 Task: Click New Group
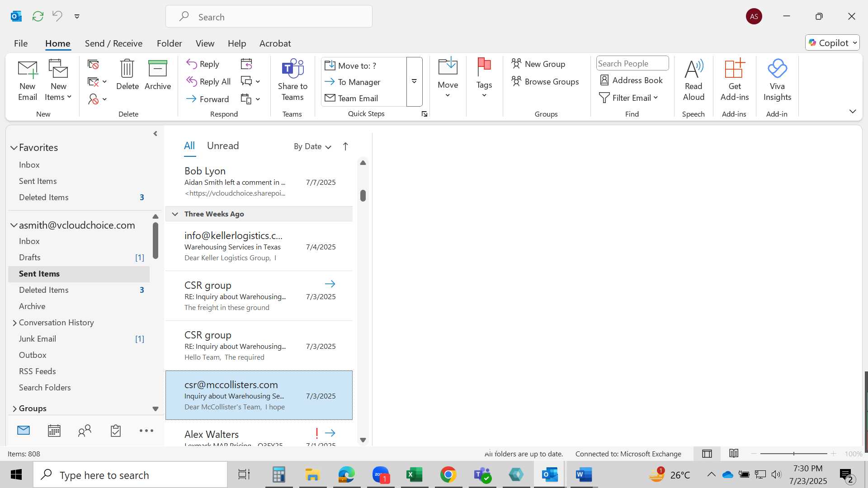[x=538, y=64]
